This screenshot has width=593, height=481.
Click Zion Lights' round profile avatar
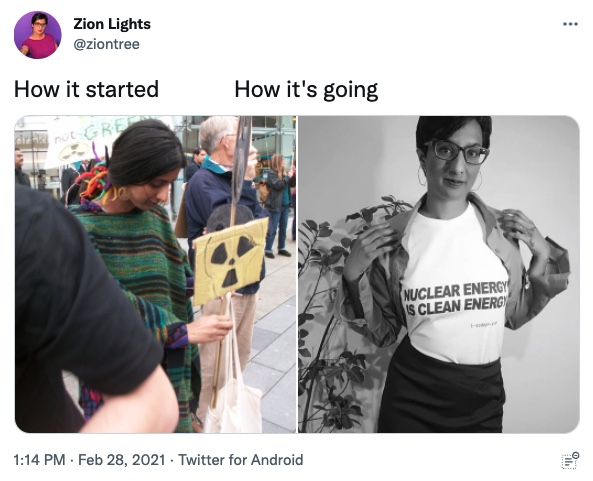coord(37,35)
